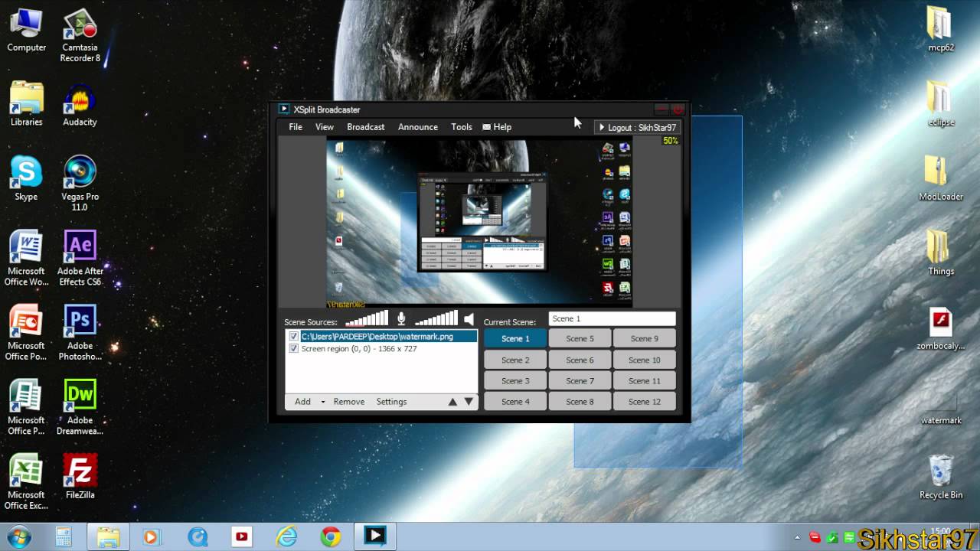Image resolution: width=980 pixels, height=551 pixels.
Task: Adjust microphone volume level bars
Action: click(x=367, y=319)
